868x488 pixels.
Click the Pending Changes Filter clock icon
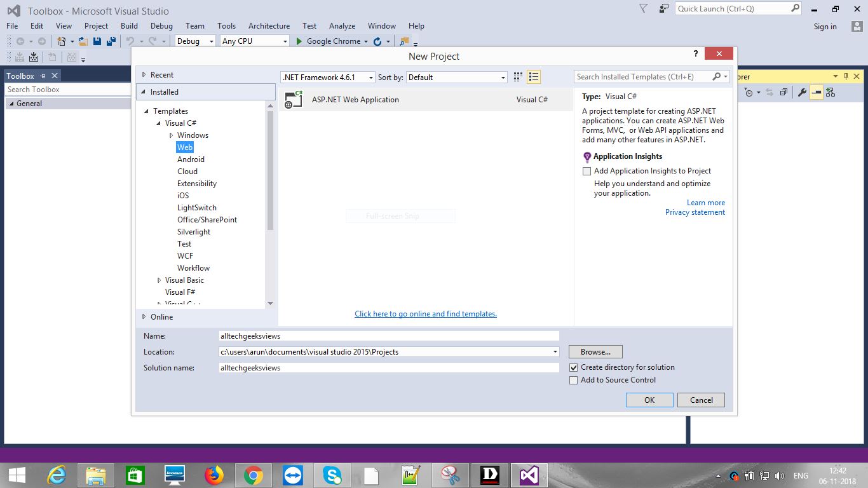pyautogui.click(x=749, y=92)
